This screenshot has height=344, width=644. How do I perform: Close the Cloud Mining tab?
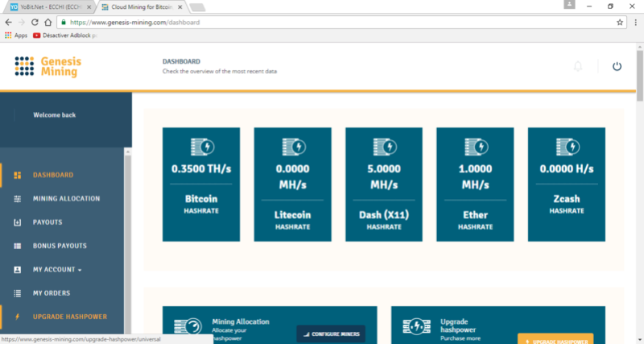pyautogui.click(x=180, y=7)
